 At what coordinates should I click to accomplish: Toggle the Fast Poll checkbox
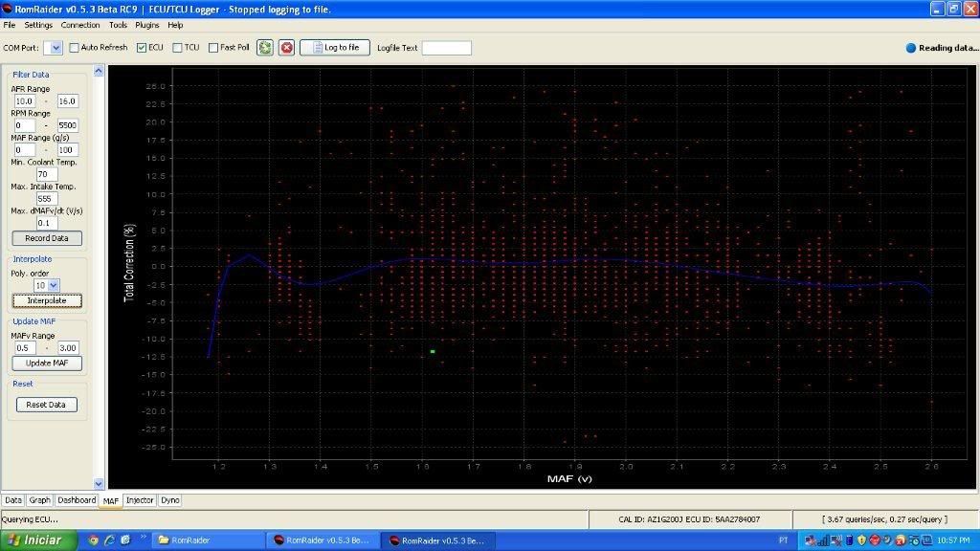[213, 47]
